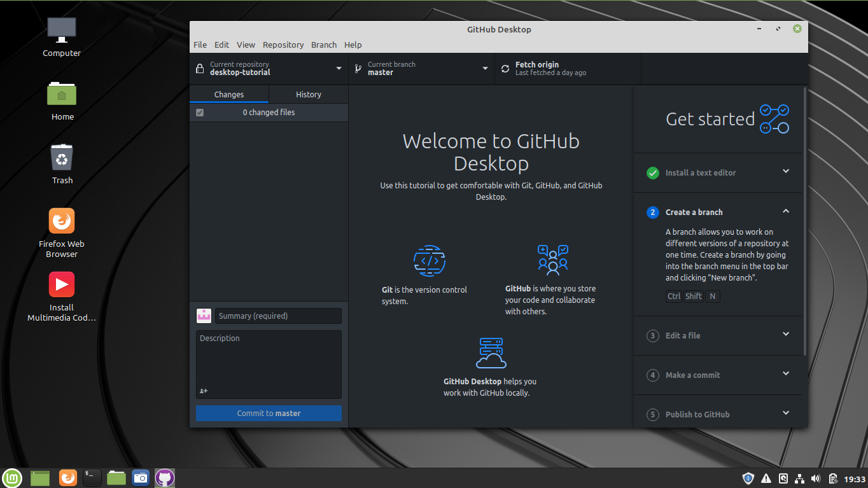Click the add co-author icon in Description box
The image size is (868, 488).
coord(204,391)
